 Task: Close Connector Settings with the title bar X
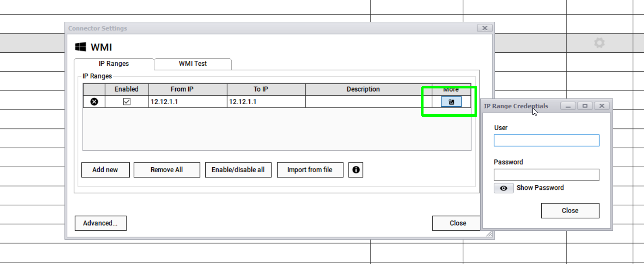click(485, 28)
